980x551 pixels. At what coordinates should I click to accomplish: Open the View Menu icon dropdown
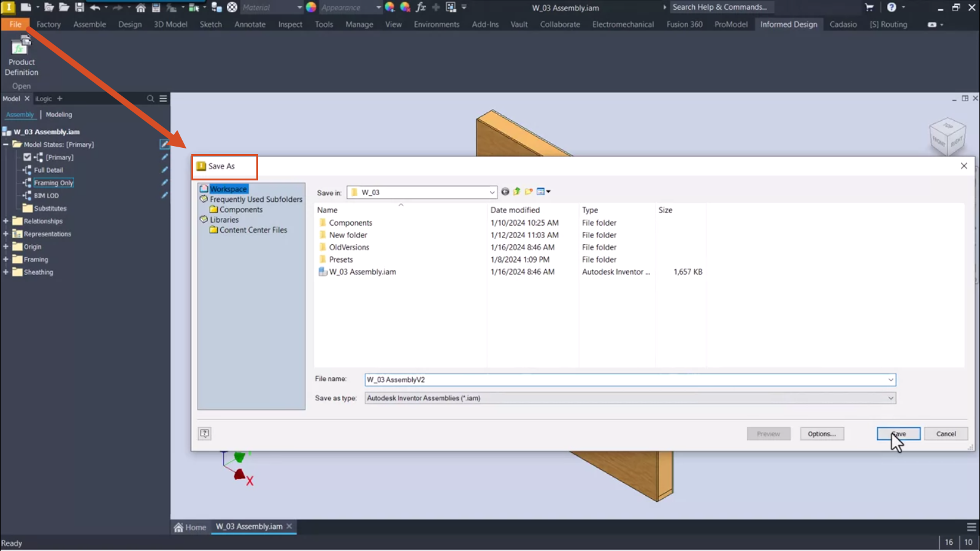click(543, 191)
